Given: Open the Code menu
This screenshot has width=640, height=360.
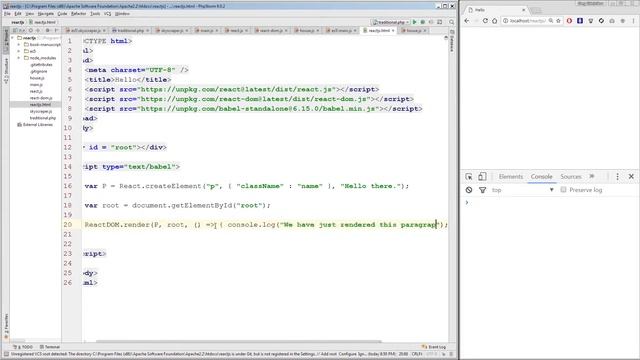Looking at the screenshot, I should pyautogui.click(x=62, y=14).
